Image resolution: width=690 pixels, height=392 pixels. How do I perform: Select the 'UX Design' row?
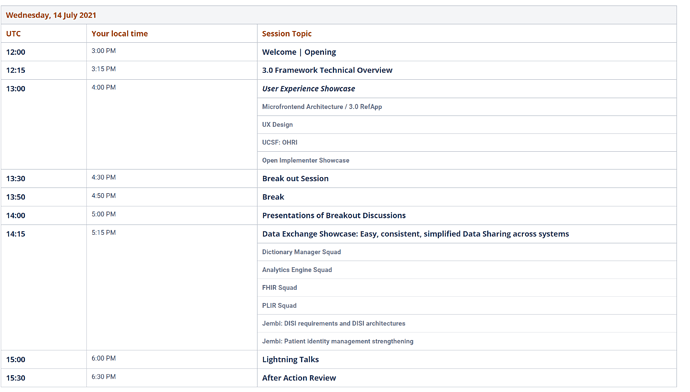pyautogui.click(x=467, y=125)
